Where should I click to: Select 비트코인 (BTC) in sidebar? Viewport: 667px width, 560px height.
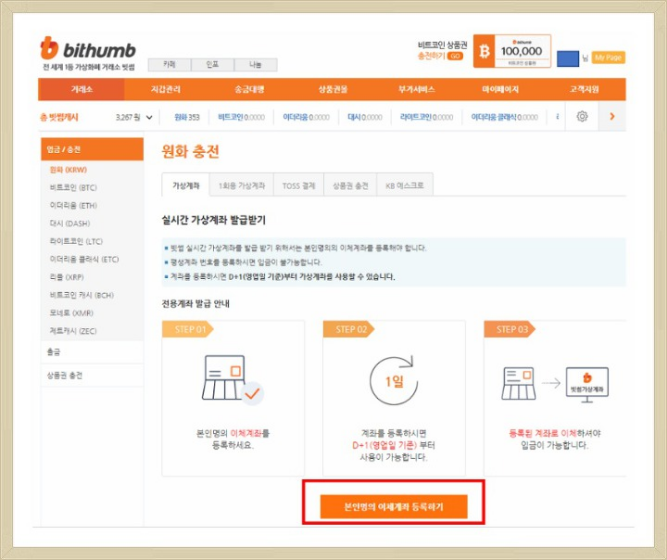click(x=73, y=188)
